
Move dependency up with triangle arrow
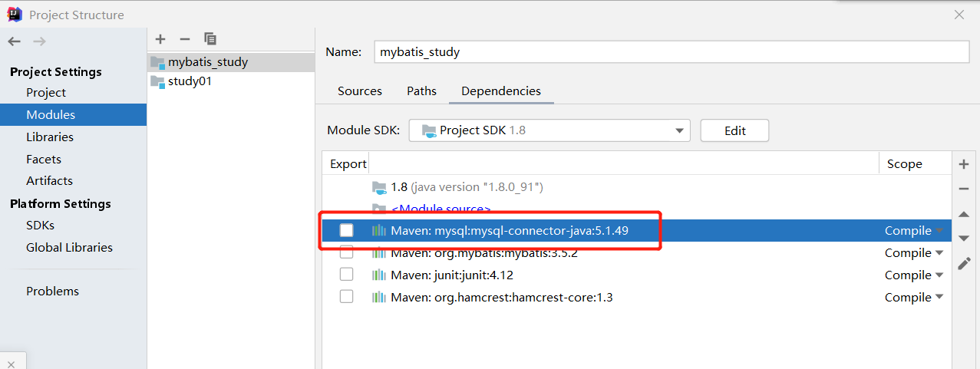point(964,214)
